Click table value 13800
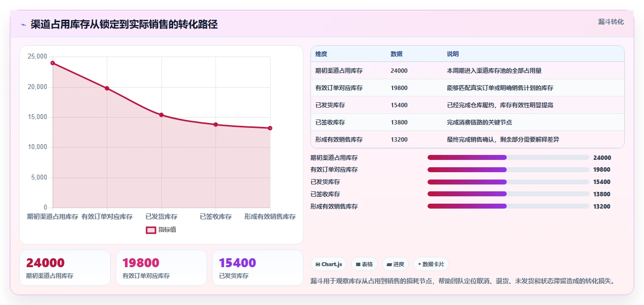644x305 pixels. point(399,122)
